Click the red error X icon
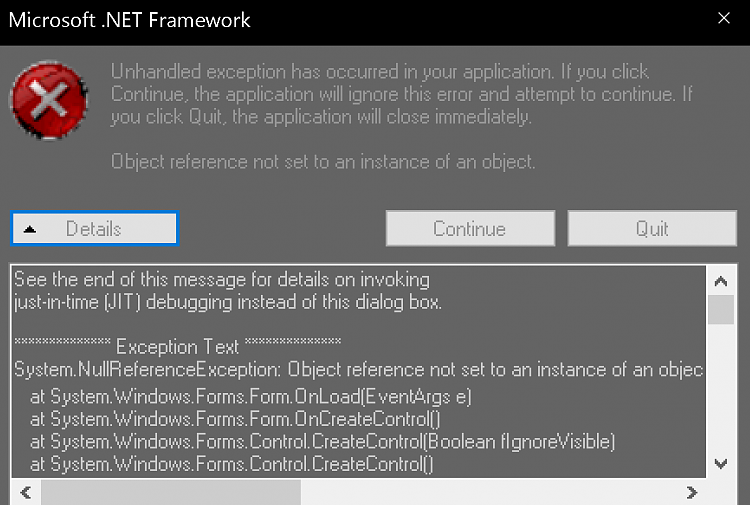This screenshot has width=750, height=505. click(x=49, y=100)
